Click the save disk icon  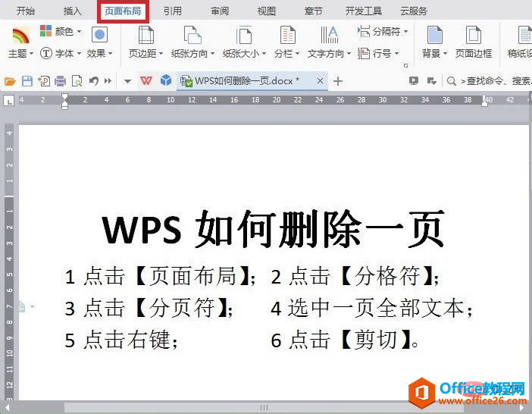click(27, 81)
